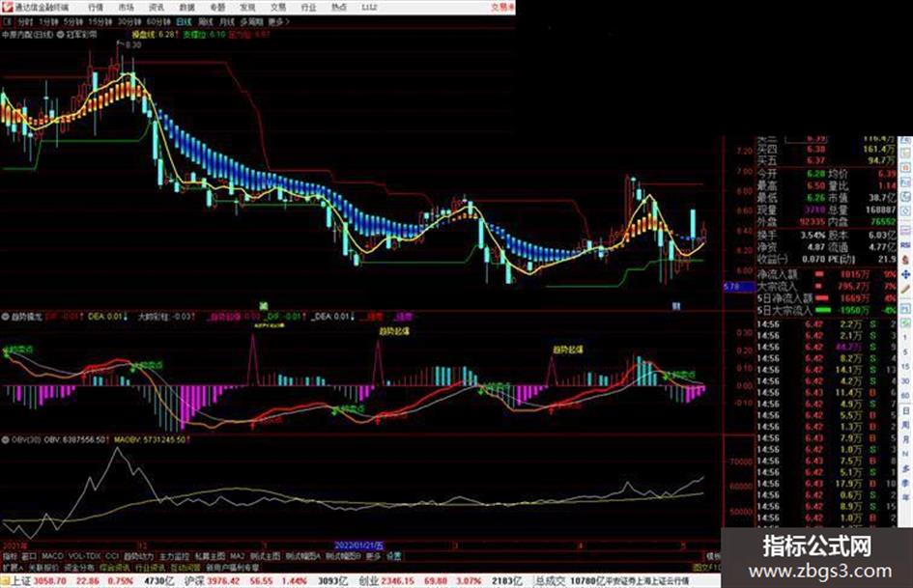Open the 互动问答 tab
The height and width of the screenshot is (588, 913).
click(x=185, y=567)
